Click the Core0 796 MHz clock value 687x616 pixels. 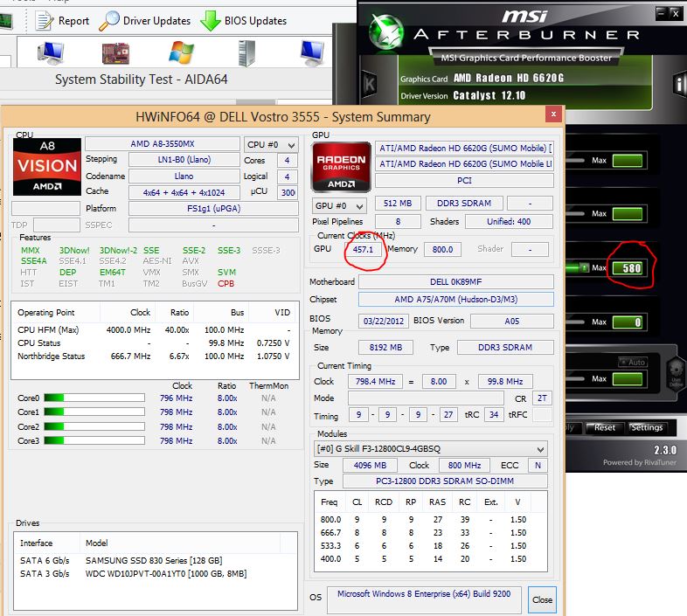[177, 398]
